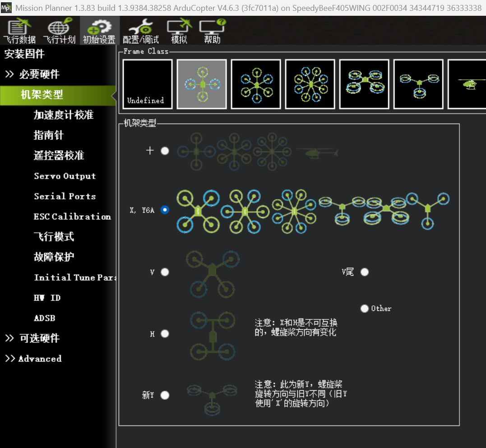Open 安装固件 install firmware section
486x448 pixels.
pyautogui.click(x=24, y=54)
